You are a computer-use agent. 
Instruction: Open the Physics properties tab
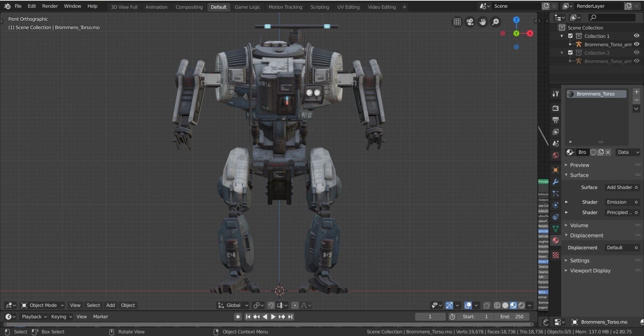555,205
